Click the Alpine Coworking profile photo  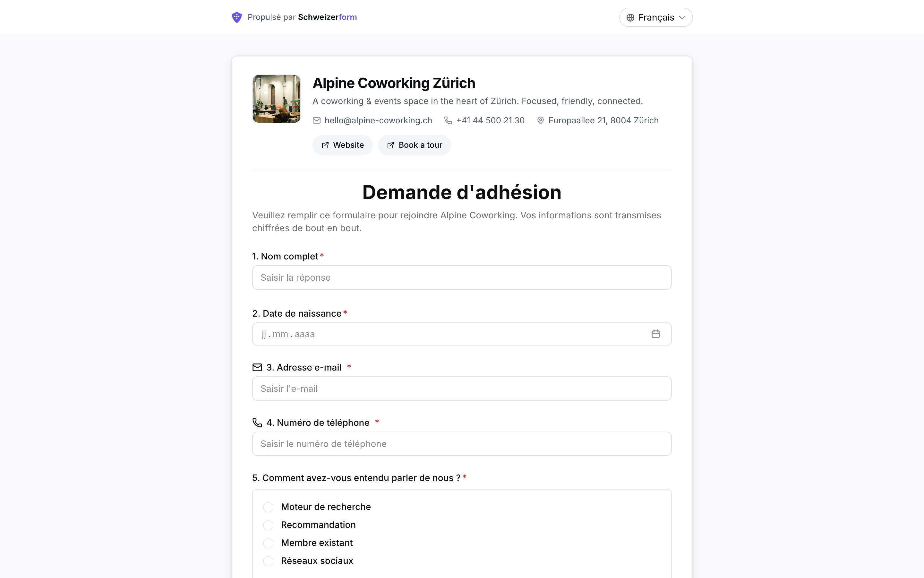(277, 99)
